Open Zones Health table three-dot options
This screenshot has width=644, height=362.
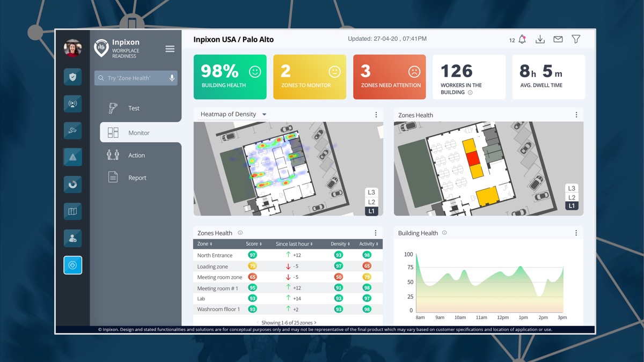tap(376, 233)
